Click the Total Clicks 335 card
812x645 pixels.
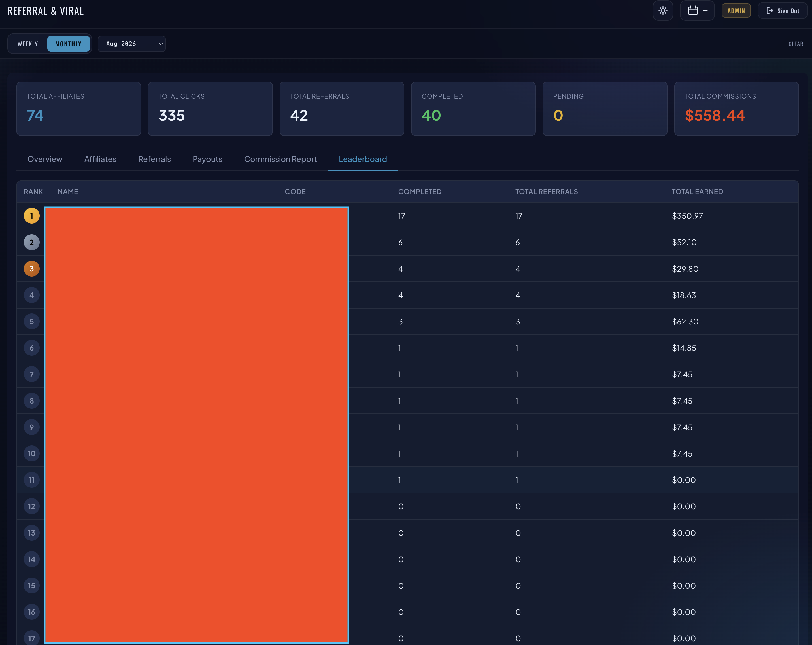[210, 109]
